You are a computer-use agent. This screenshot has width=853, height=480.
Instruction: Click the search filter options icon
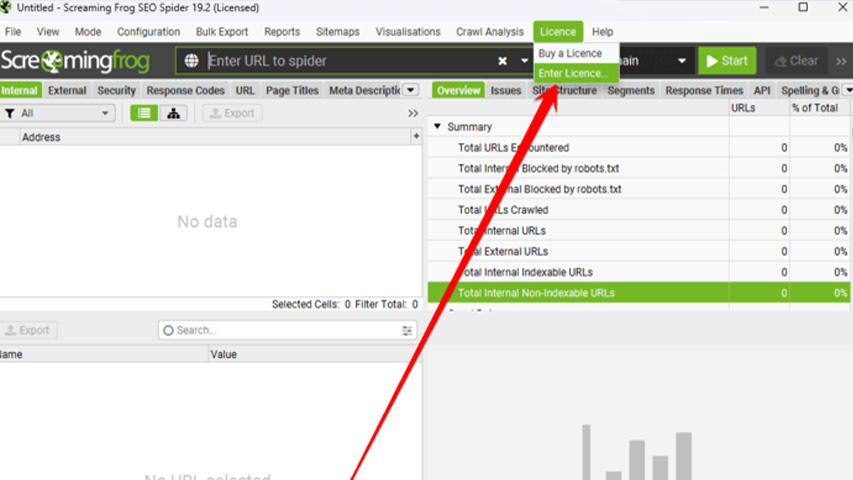tap(407, 330)
